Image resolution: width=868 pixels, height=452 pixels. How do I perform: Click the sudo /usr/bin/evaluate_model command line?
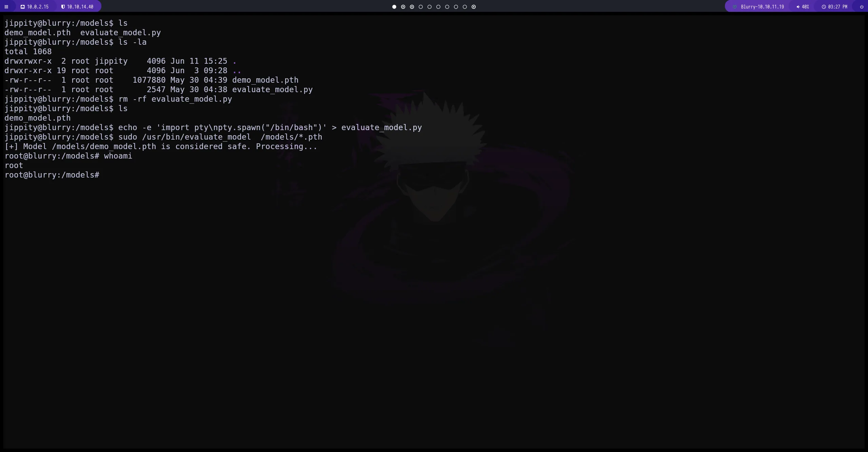[x=220, y=137]
